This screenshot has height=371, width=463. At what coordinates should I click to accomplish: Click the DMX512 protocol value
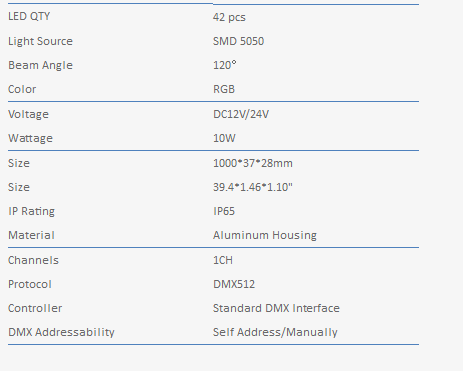point(234,284)
